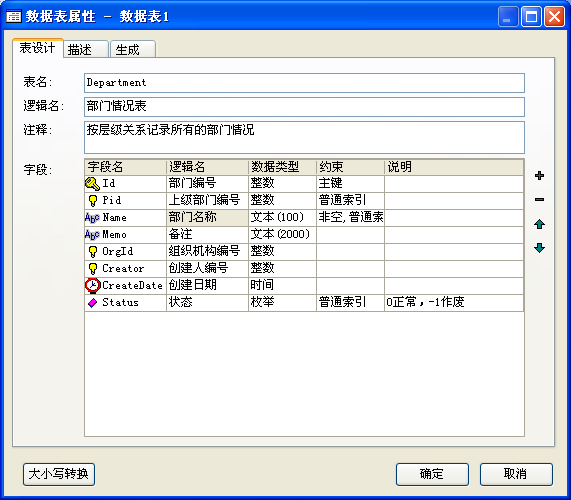Image resolution: width=571 pixels, height=500 pixels.
Task: Click the clock icon beside CreateDate
Action: click(93, 286)
